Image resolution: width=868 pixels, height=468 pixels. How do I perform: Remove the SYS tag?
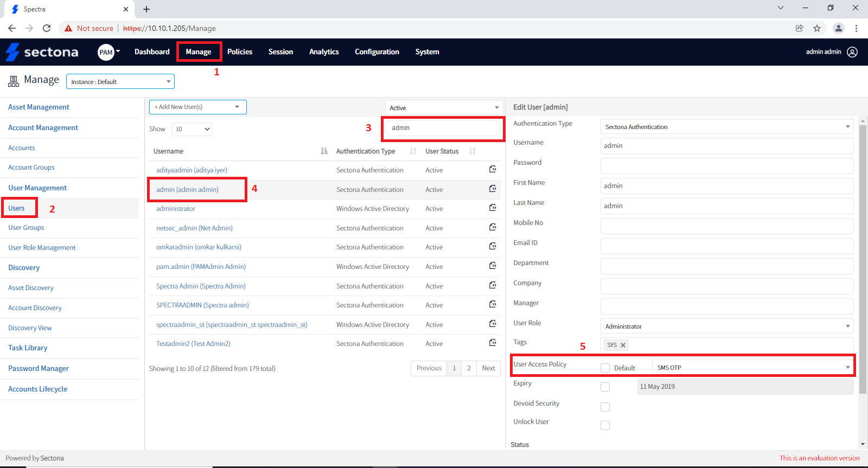coord(623,345)
